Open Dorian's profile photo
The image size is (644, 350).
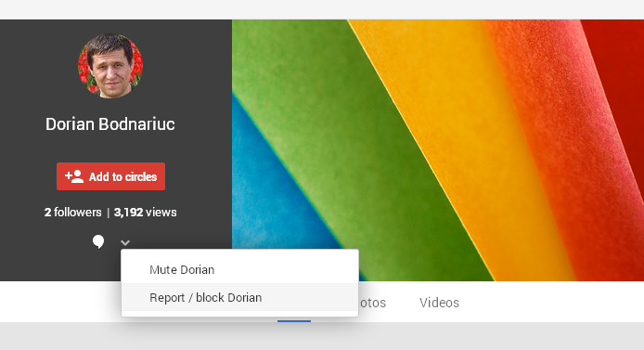pos(110,66)
